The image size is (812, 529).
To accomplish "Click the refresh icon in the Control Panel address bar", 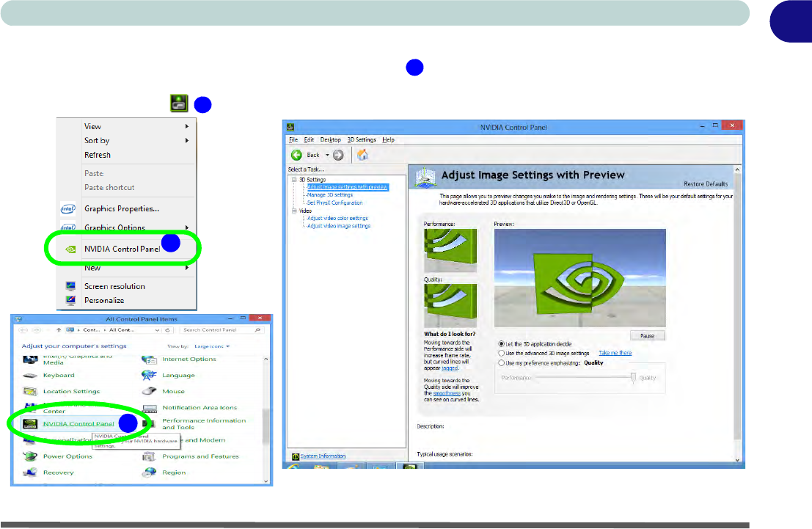I will click(x=167, y=330).
